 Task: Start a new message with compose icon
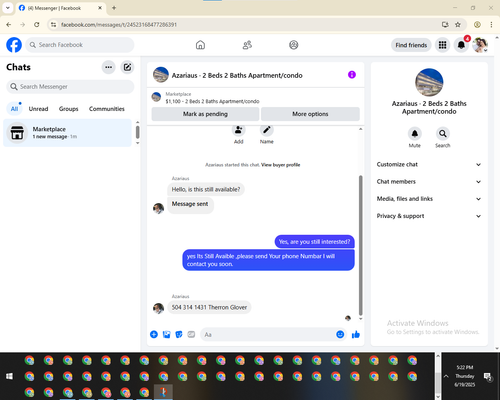127,67
